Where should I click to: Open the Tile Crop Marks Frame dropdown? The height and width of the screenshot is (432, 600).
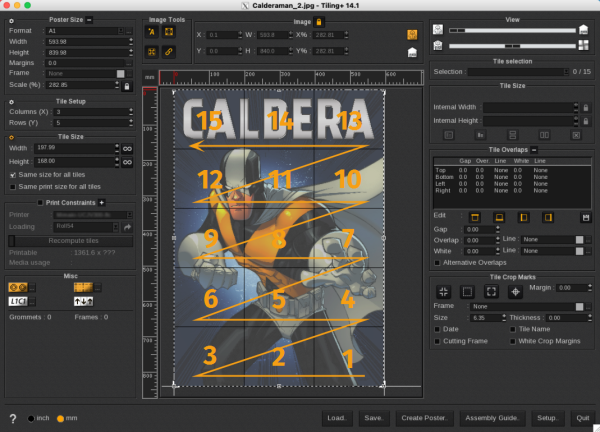click(x=522, y=306)
